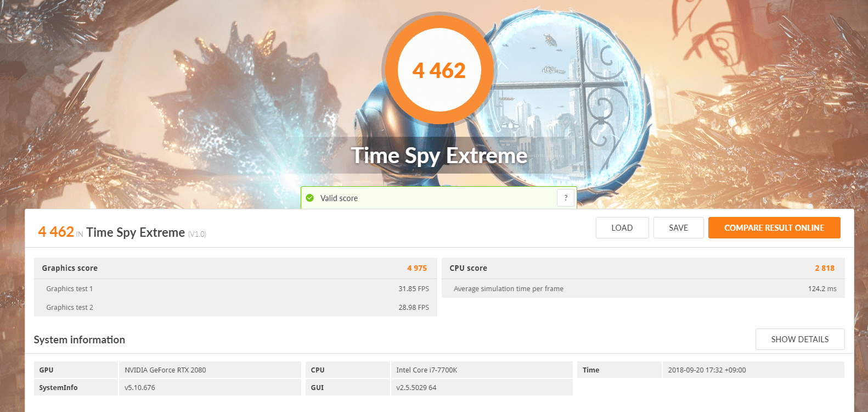The height and width of the screenshot is (412, 868).
Task: Click the orange 4 462 result heading
Action: pyautogui.click(x=56, y=232)
